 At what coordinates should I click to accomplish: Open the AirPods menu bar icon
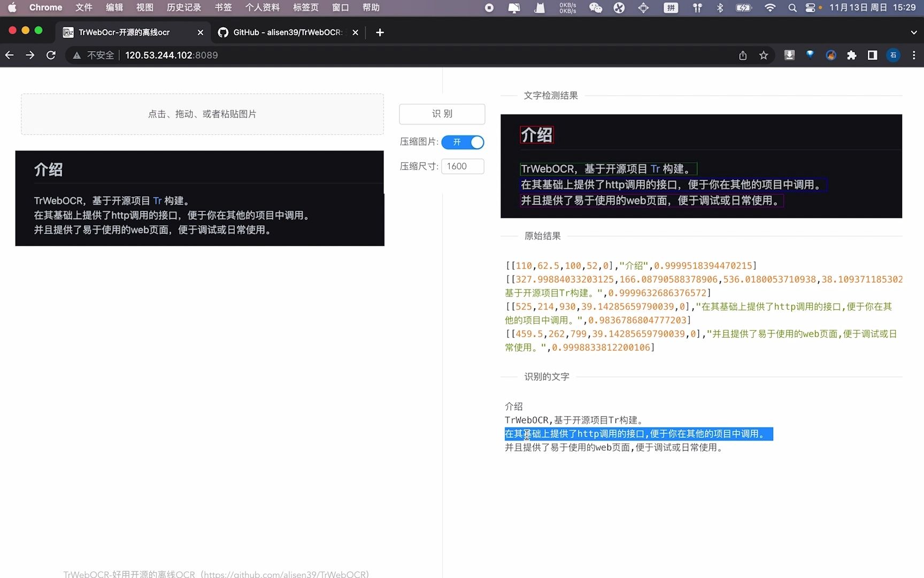point(697,7)
